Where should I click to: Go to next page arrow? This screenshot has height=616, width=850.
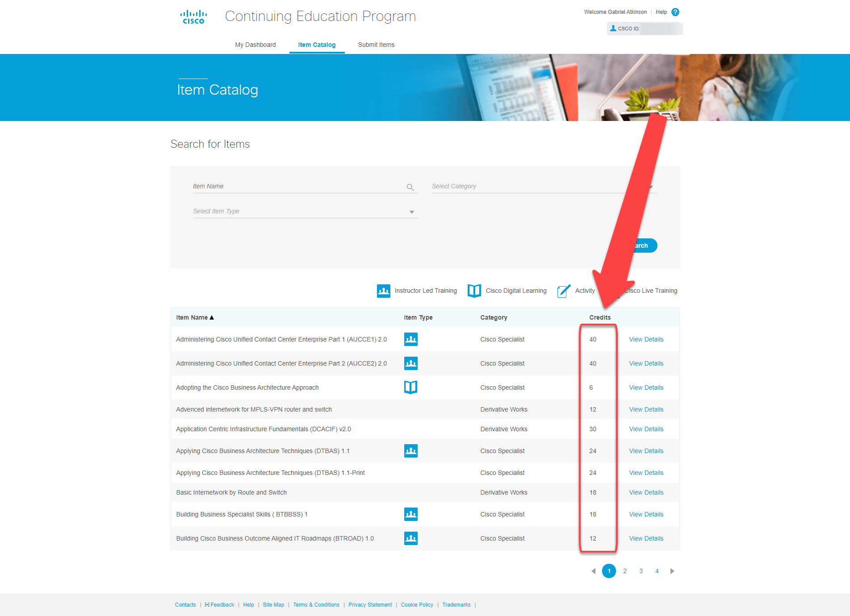click(672, 571)
